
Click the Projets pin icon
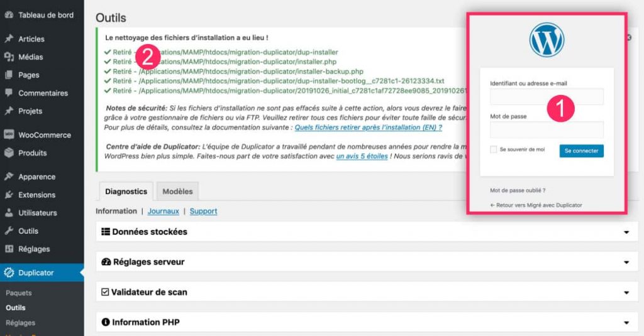coord(9,111)
